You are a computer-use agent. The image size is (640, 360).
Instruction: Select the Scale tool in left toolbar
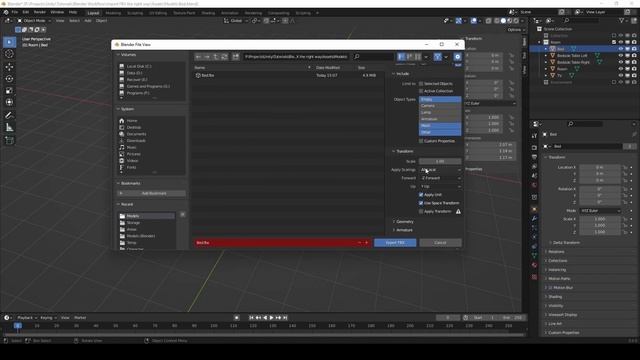(9, 90)
